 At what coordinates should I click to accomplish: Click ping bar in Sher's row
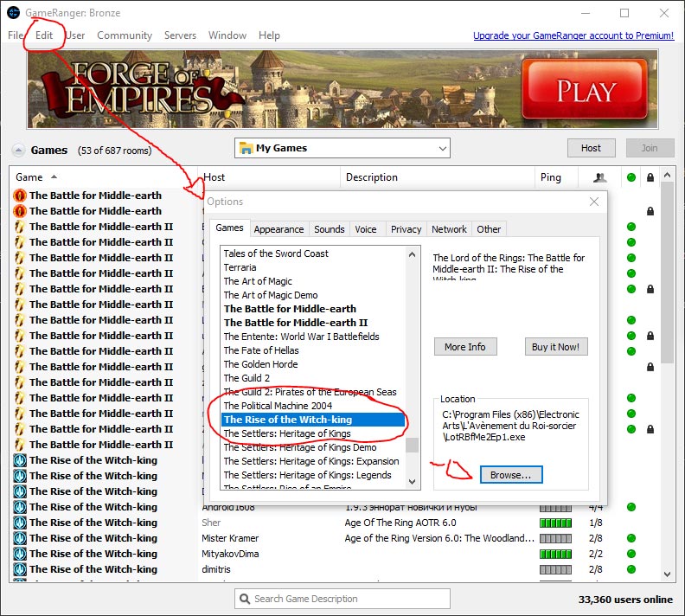pos(555,523)
